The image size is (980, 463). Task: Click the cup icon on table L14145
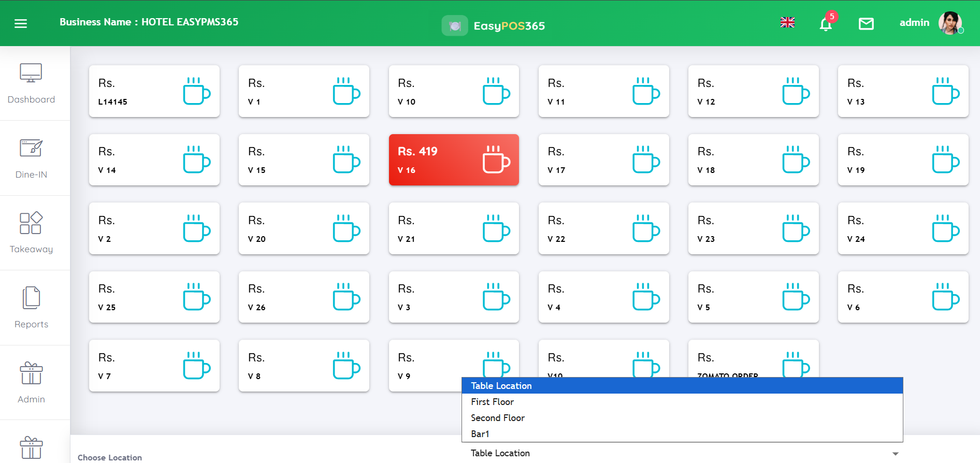(x=197, y=91)
